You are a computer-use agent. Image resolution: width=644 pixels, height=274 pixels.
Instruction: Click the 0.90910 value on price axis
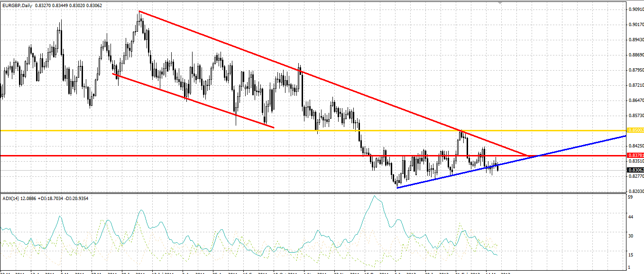point(635,9)
